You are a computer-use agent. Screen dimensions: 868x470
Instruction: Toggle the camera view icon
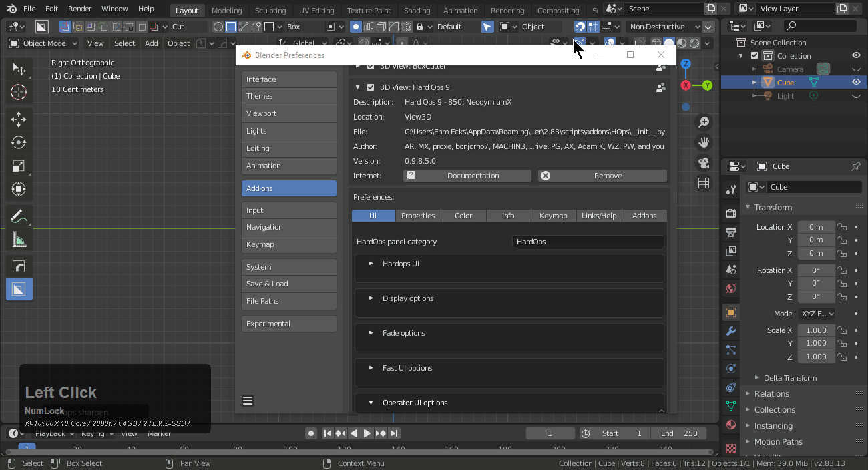tap(704, 163)
